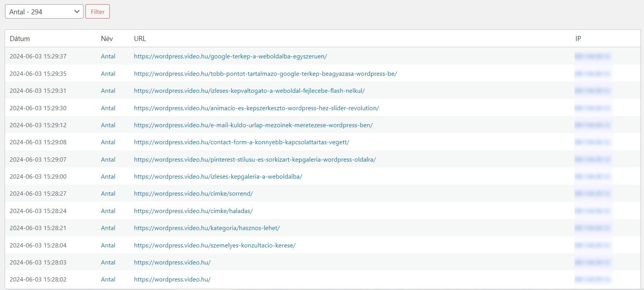
Task: Open the szemelyes-konzultacio-kerese URL link
Action: pyautogui.click(x=215, y=246)
